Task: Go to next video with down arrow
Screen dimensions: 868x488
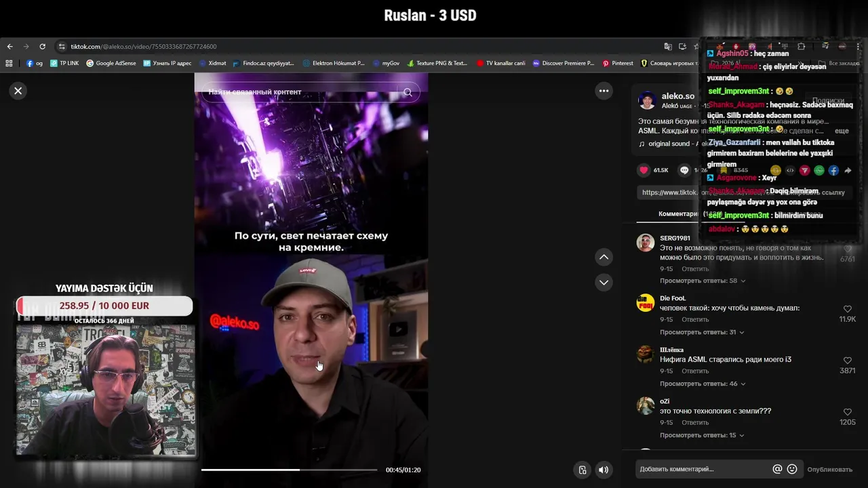Action: (604, 282)
